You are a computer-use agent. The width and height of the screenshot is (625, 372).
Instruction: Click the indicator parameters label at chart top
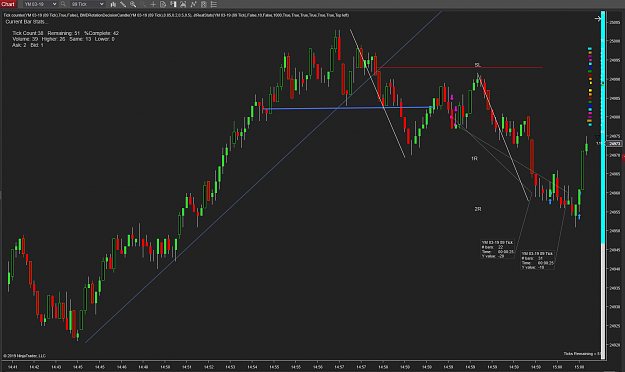point(176,15)
